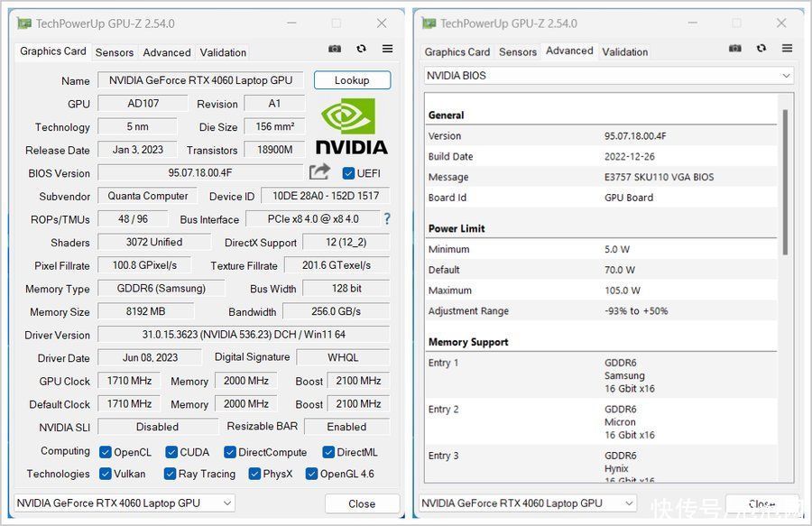This screenshot has width=812, height=526.
Task: Open the GPU selector dropdown in the left window
Action: pos(125,503)
